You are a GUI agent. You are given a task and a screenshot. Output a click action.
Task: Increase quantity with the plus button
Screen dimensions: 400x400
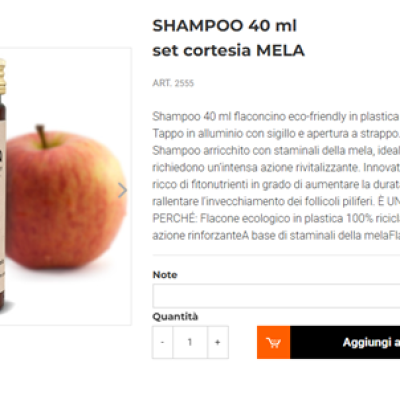click(x=218, y=342)
